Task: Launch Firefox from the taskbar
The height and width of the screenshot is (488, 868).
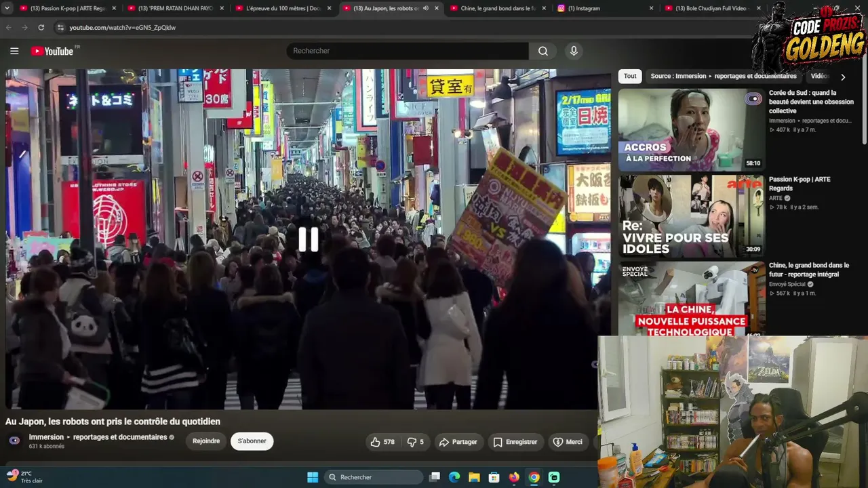Action: pyautogui.click(x=514, y=477)
